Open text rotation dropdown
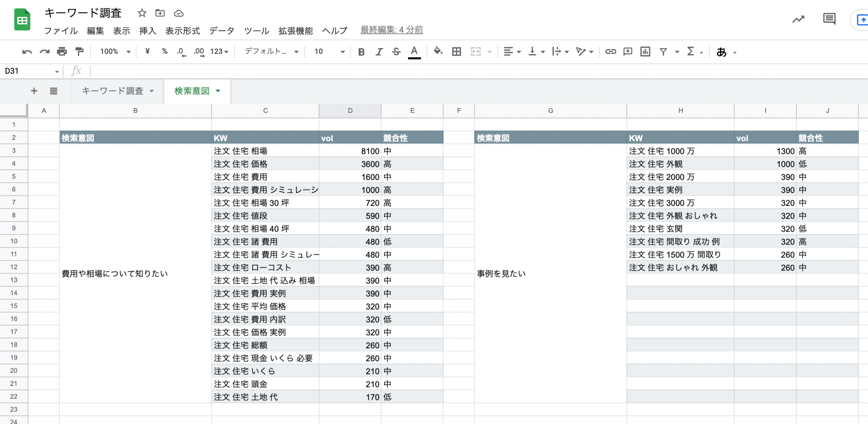This screenshot has height=424, width=868. (x=584, y=52)
